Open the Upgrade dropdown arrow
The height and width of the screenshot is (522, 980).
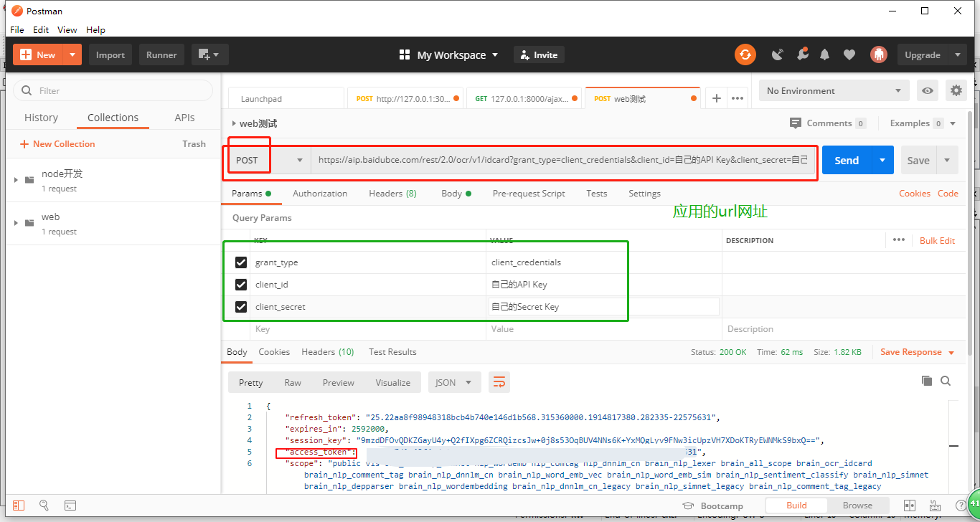pos(958,54)
